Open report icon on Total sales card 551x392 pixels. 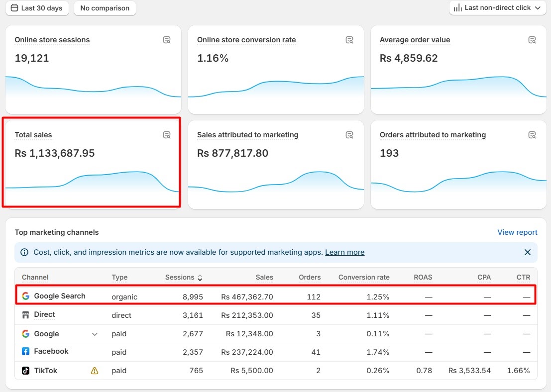pos(167,135)
